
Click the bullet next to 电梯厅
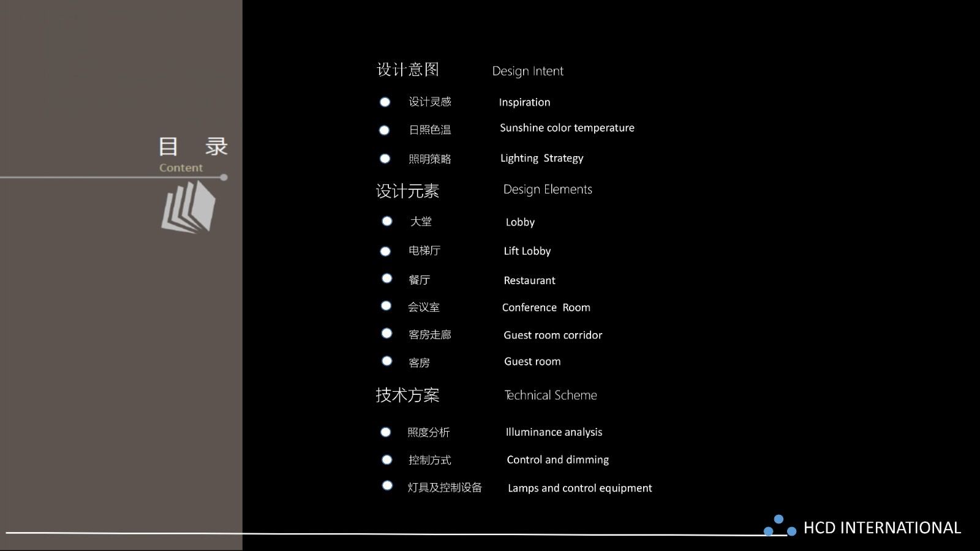(x=385, y=251)
